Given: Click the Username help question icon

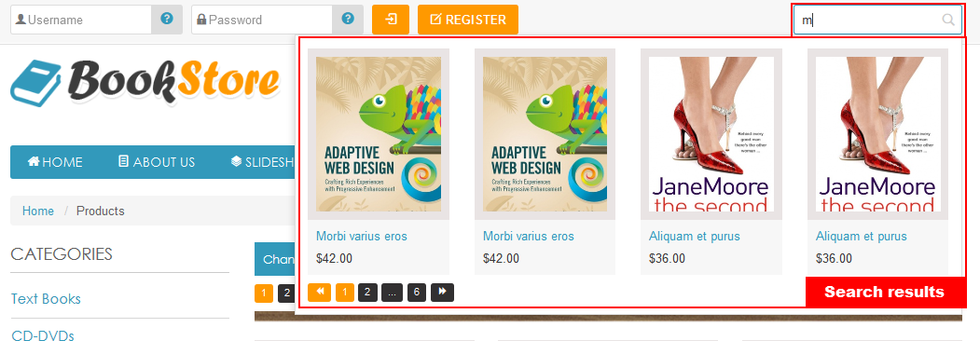Looking at the screenshot, I should point(166,19).
